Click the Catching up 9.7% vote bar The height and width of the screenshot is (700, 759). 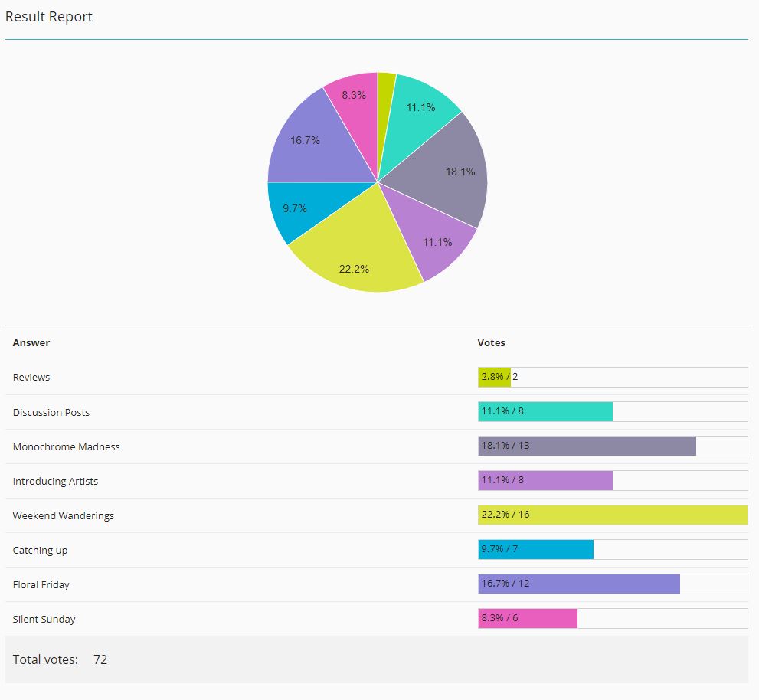pyautogui.click(x=535, y=550)
